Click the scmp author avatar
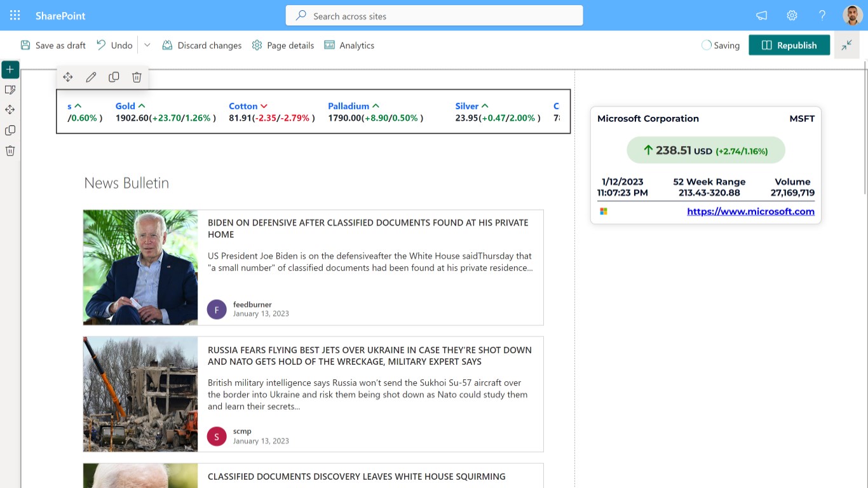Screen dimensions: 868x488 point(217,437)
